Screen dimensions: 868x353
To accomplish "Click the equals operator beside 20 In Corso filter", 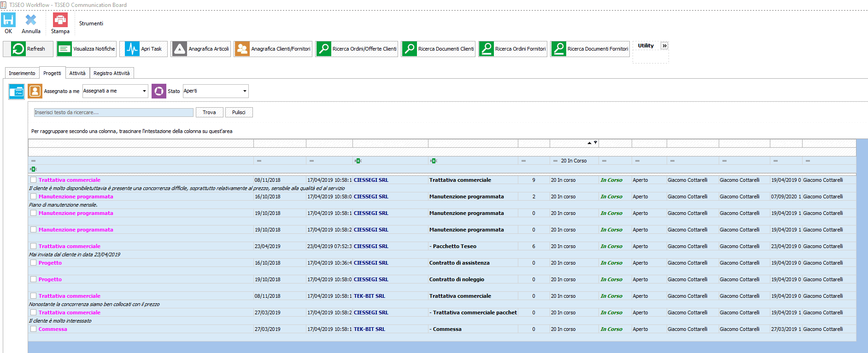I will click(555, 161).
